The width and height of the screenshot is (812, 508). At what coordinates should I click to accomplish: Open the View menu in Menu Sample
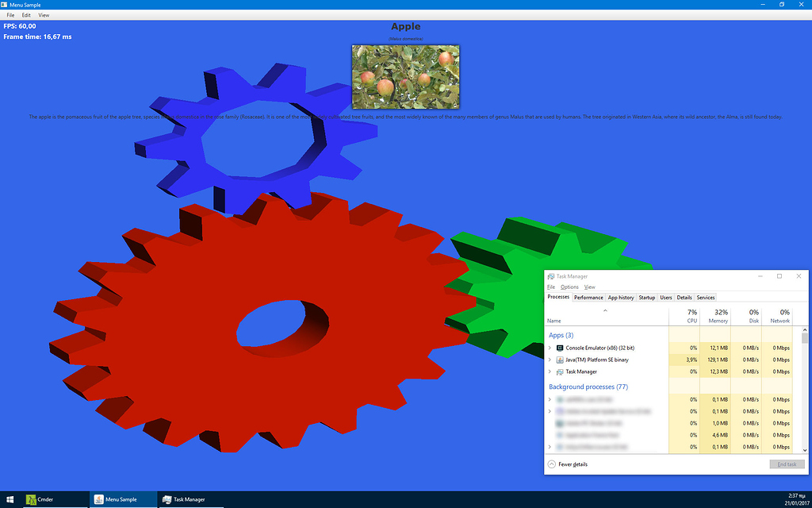point(44,14)
